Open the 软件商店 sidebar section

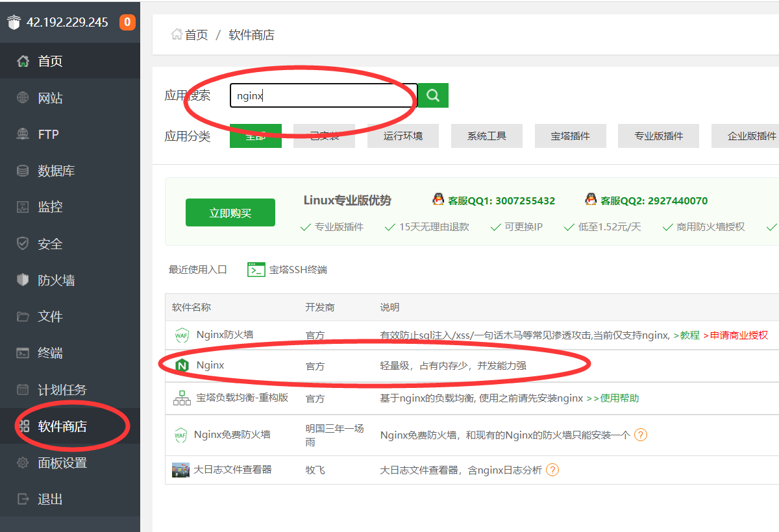[70, 426]
